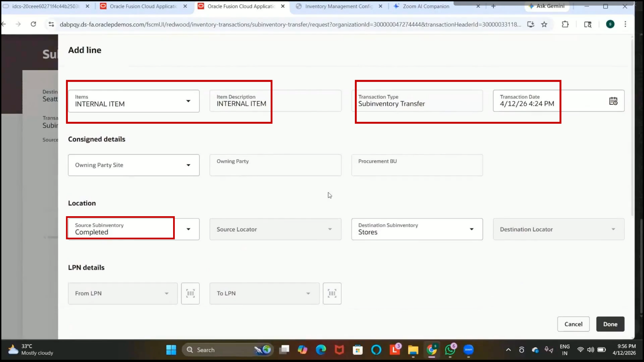Open a new browser tab
Viewport: 644px width, 362px height.
pyautogui.click(x=493, y=6)
